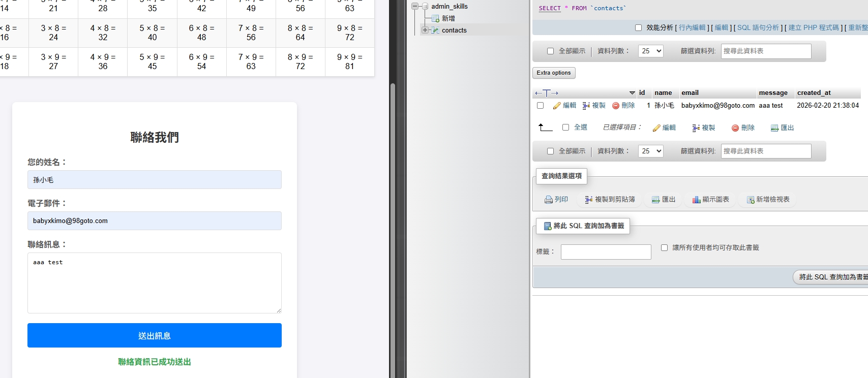The width and height of the screenshot is (868, 378).
Task: Click the 孫小毛 name cell in results table
Action: 664,106
